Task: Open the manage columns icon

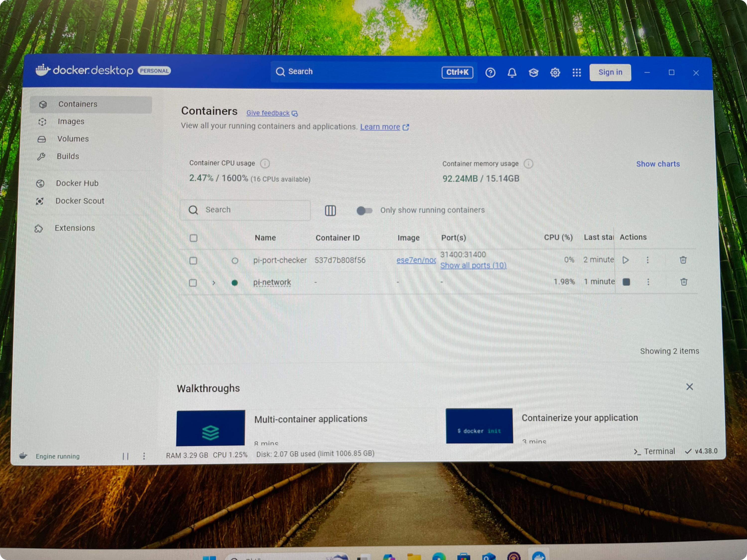Action: 330,211
